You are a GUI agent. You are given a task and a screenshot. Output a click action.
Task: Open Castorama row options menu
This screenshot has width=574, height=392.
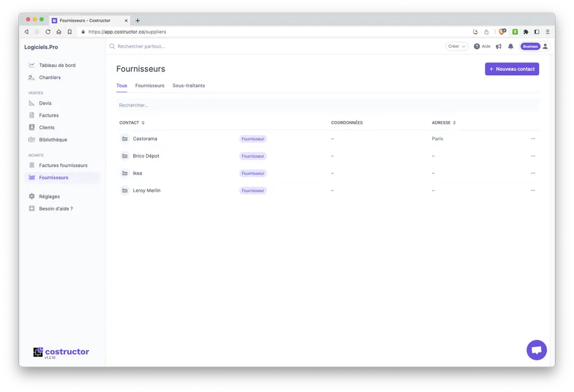click(x=533, y=139)
